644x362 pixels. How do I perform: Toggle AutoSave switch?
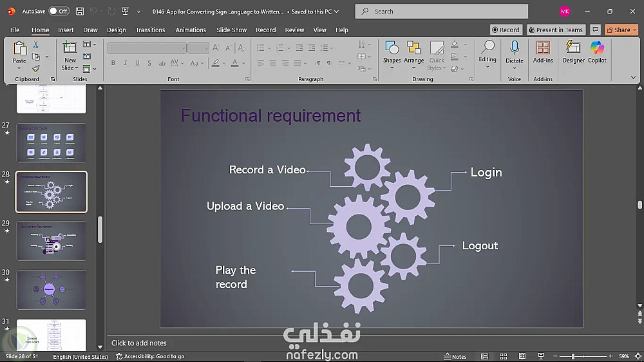point(59,11)
